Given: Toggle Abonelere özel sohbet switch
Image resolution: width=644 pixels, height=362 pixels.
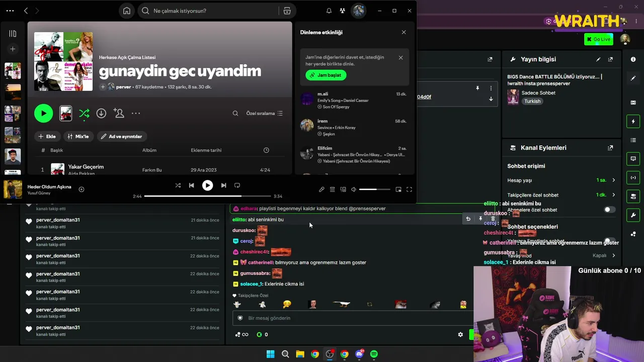Looking at the screenshot, I should [609, 210].
